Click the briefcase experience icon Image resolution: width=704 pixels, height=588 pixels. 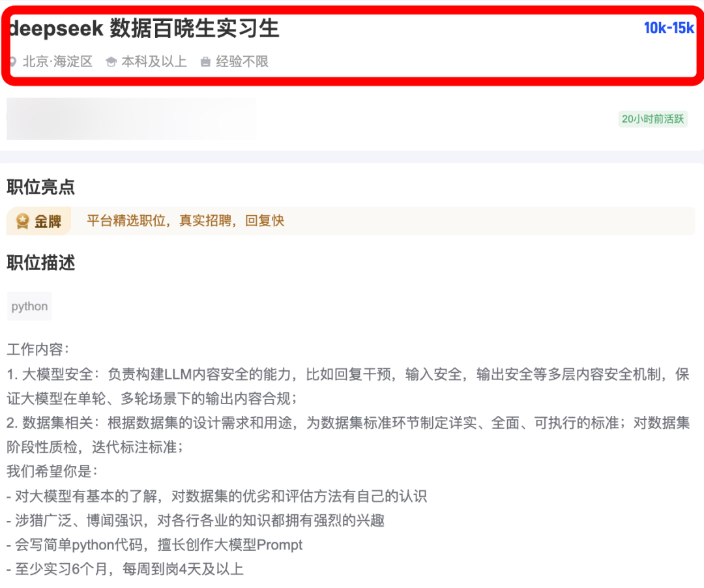(205, 62)
